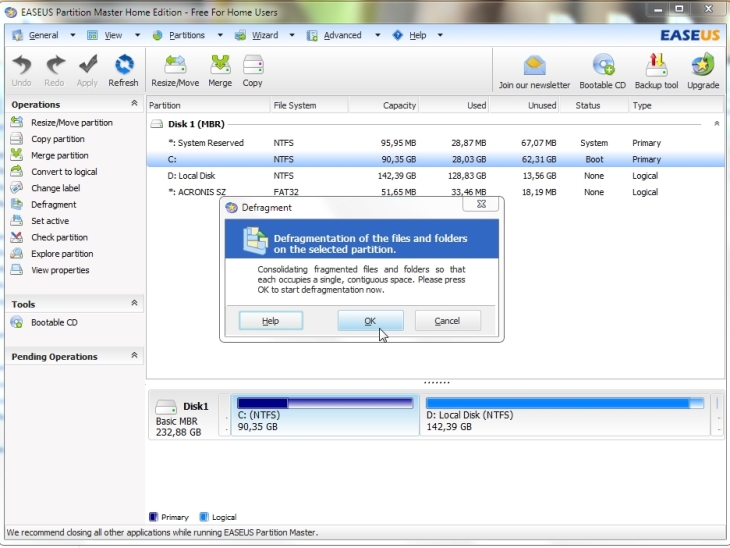730x548 pixels.
Task: Click the Disk1 Basic MBR label
Action: 183,415
